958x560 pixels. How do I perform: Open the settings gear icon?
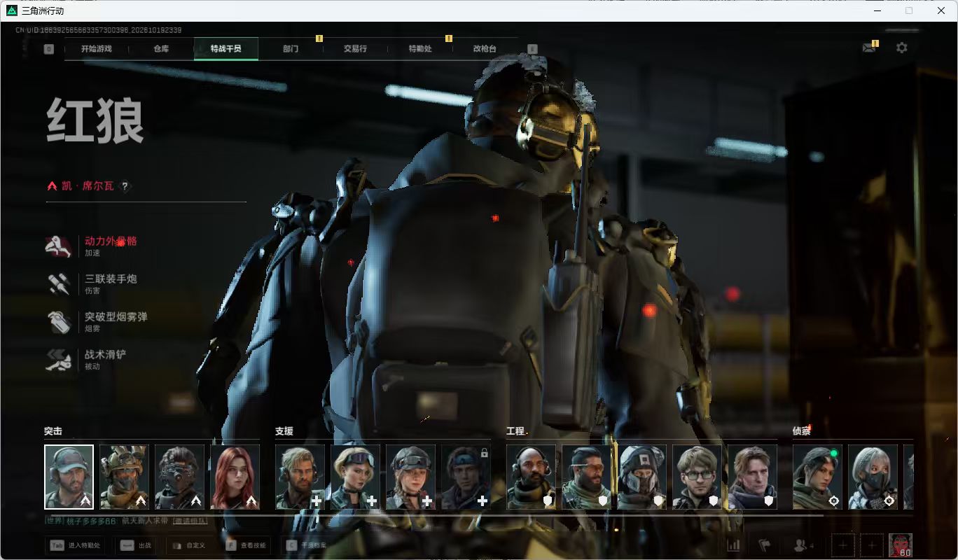(902, 48)
